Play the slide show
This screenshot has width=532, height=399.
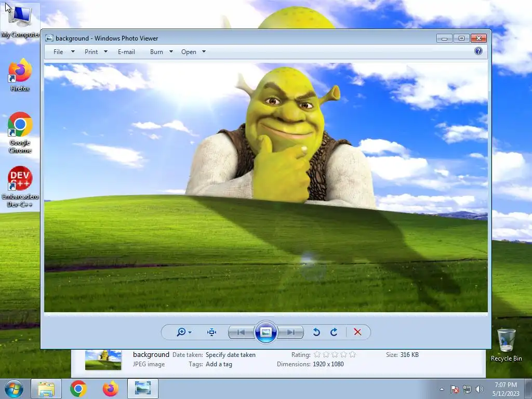point(265,332)
